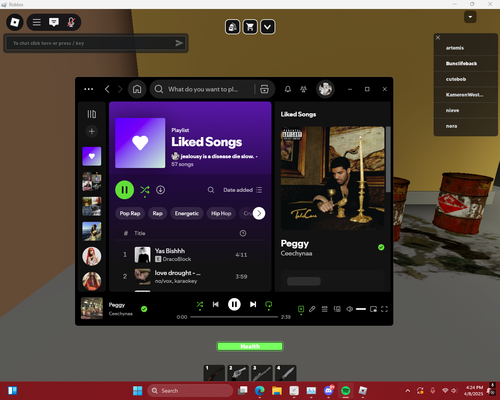Open the Spotify three-dot menu
The image size is (500, 400).
(89, 89)
